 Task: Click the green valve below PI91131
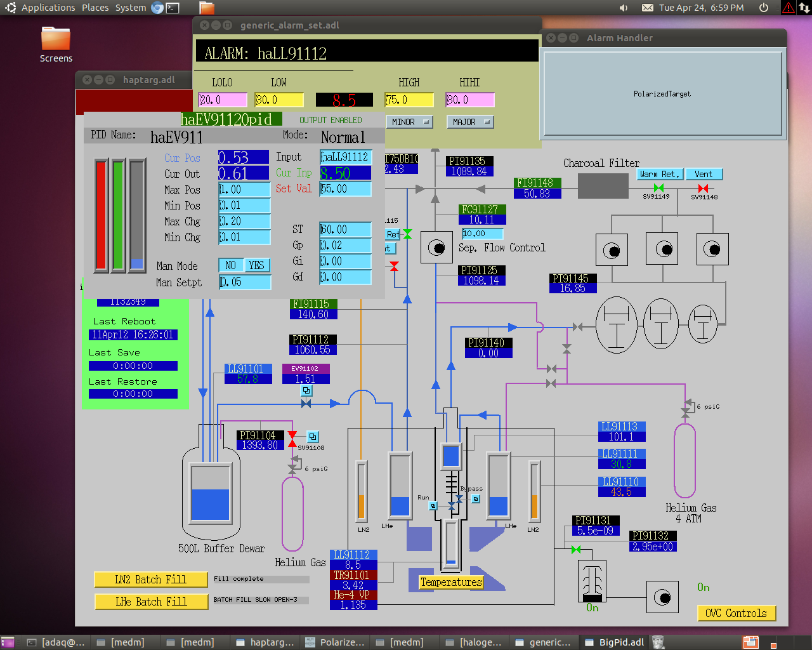576,549
